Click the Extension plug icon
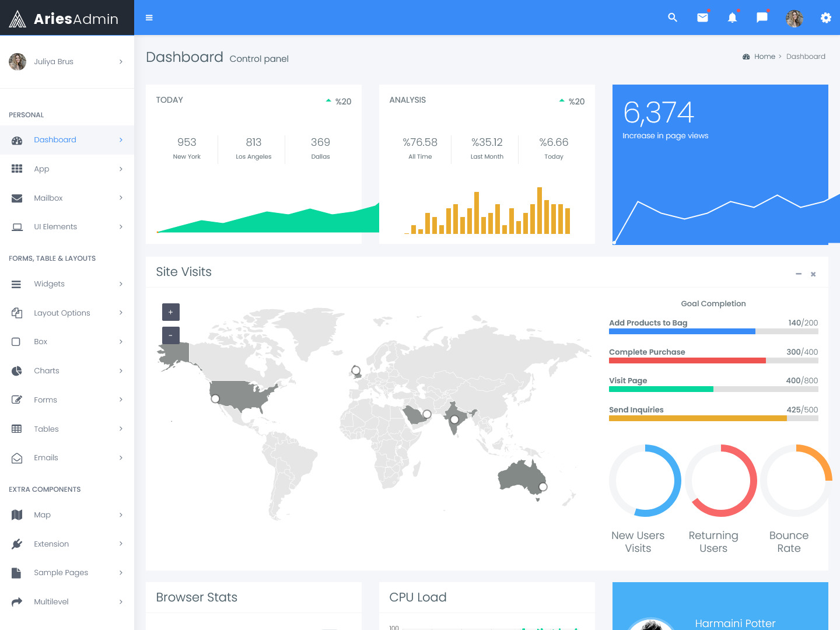 pos(17,544)
